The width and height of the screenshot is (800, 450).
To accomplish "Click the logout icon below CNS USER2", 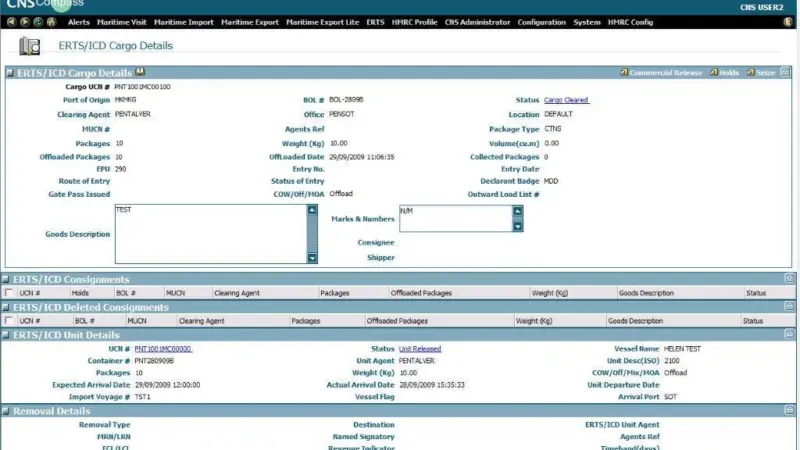I will click(x=788, y=22).
